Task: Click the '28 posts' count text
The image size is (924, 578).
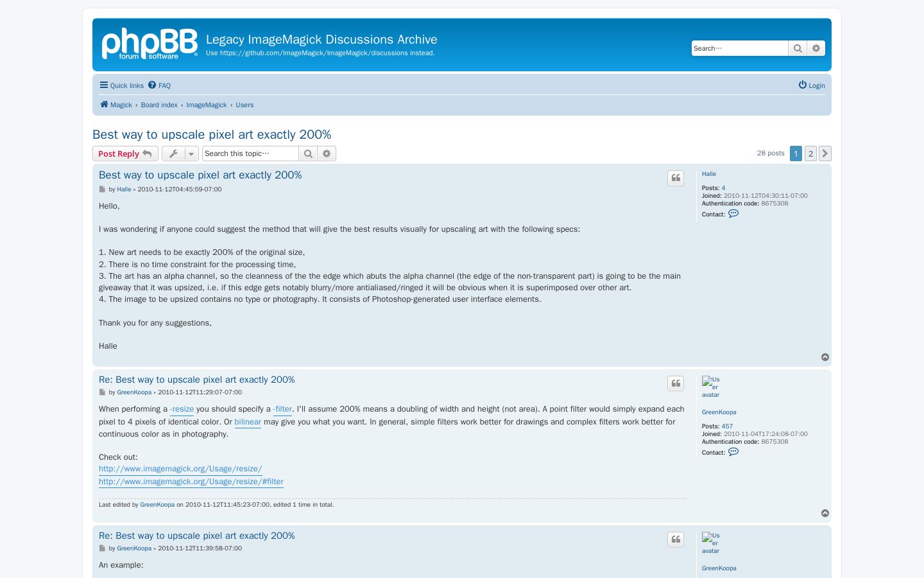Action: (x=771, y=153)
